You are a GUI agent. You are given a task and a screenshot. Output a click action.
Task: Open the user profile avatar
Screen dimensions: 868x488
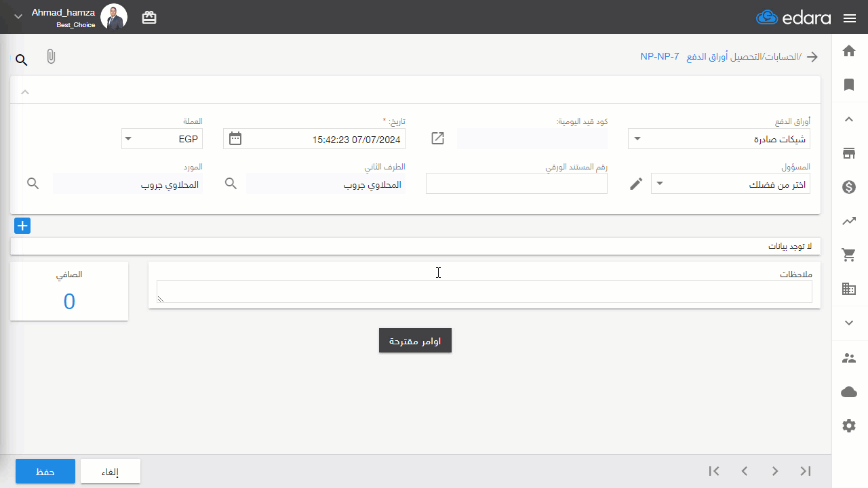pos(114,17)
